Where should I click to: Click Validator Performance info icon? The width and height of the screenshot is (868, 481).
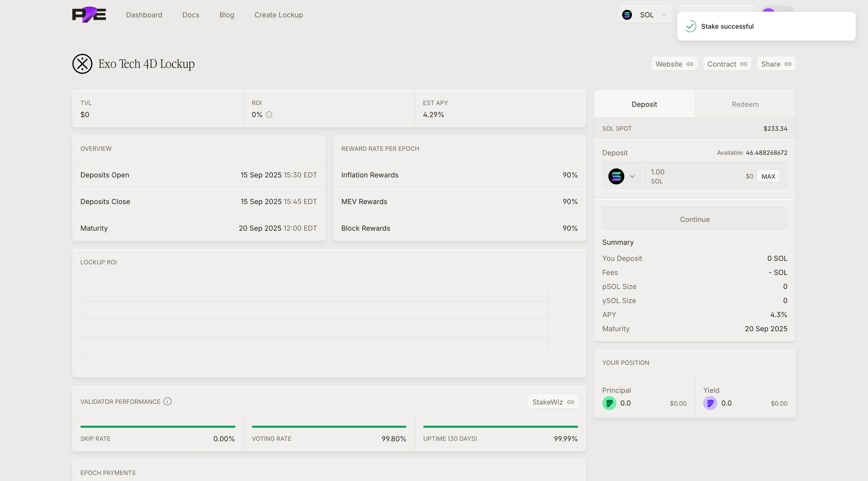(x=168, y=401)
